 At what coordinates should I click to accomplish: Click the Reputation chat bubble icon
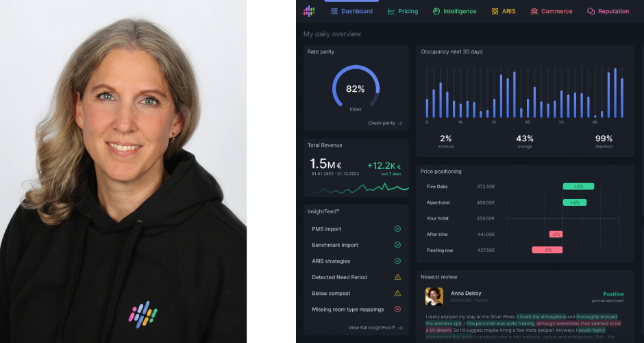[x=591, y=12]
